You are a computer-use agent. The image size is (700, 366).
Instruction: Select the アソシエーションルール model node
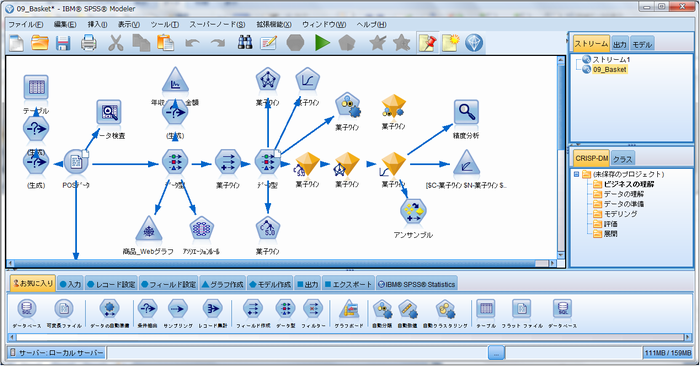point(201,229)
